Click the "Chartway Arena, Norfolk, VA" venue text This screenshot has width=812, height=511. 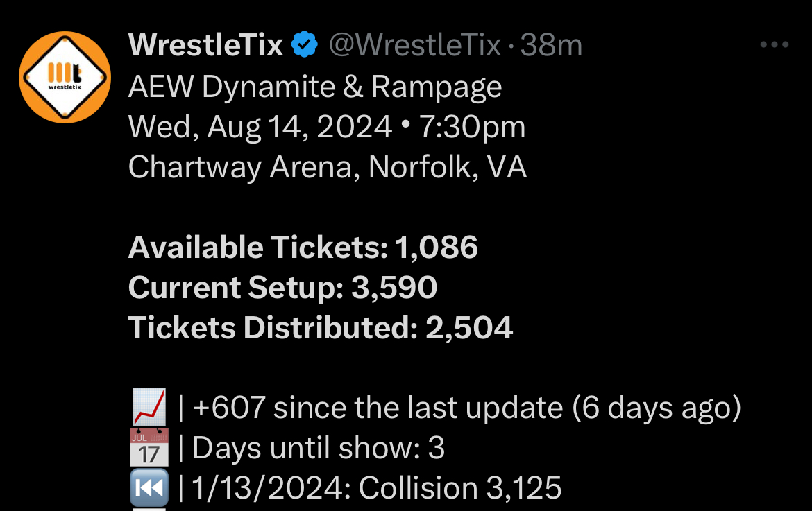point(328,167)
